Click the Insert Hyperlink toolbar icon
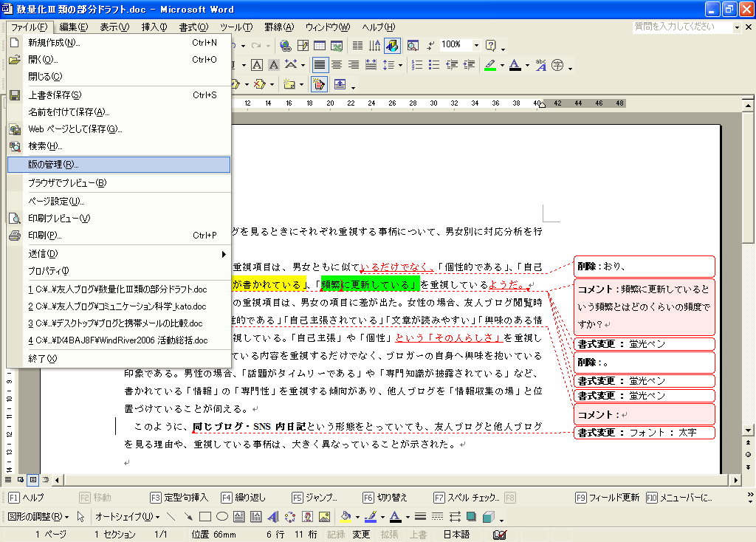Viewport: 756px width, 542px height. click(x=285, y=45)
